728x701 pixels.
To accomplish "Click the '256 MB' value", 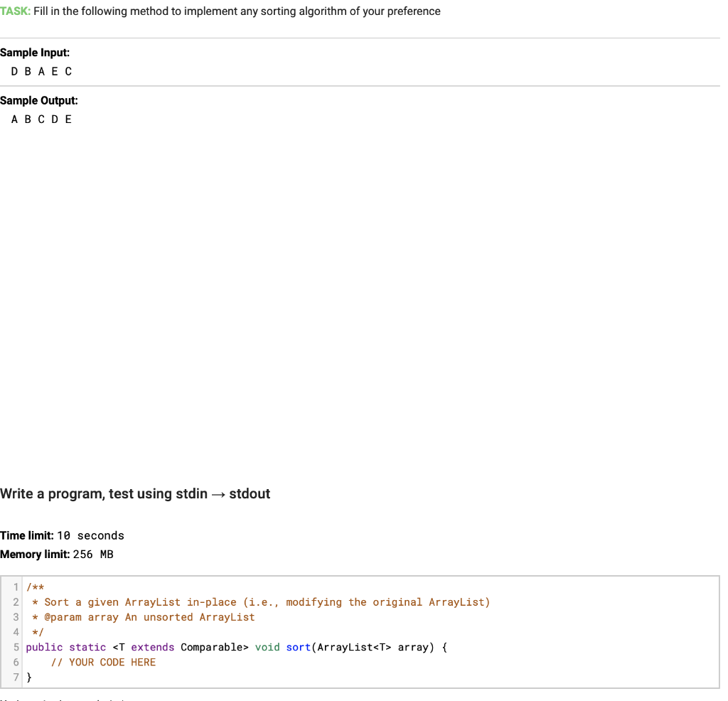I will coord(93,555).
